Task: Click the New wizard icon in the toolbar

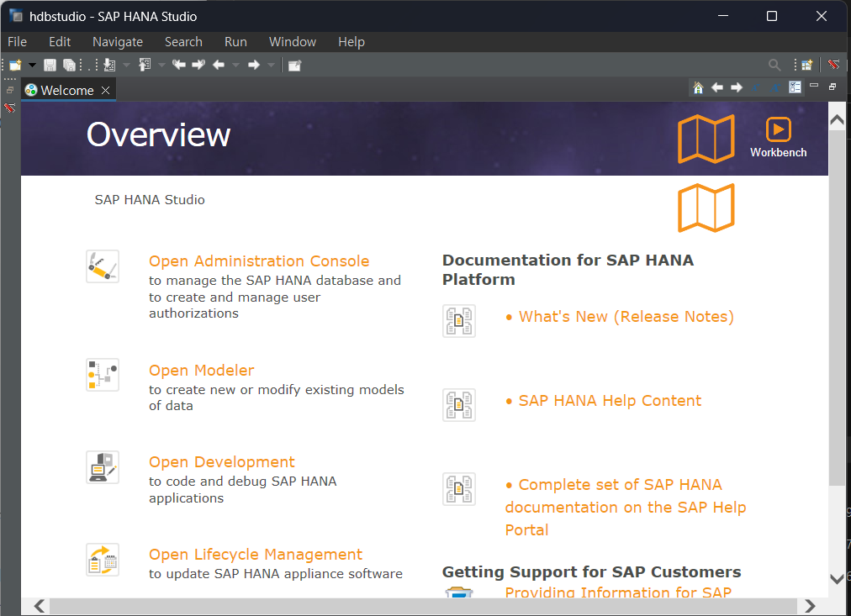Action: coord(15,65)
